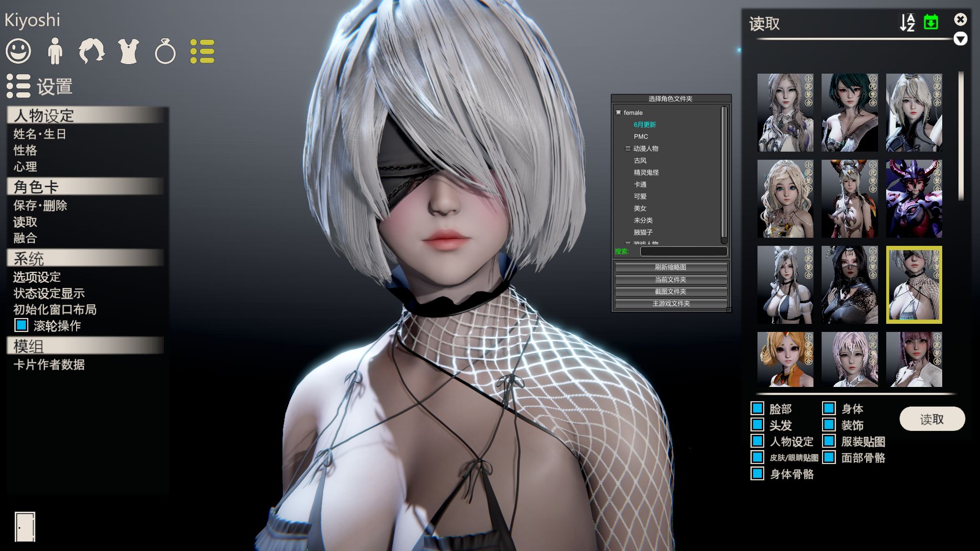Viewport: 980px width, 551px height.
Task: Select the purple demon armor character card
Action: point(914,198)
